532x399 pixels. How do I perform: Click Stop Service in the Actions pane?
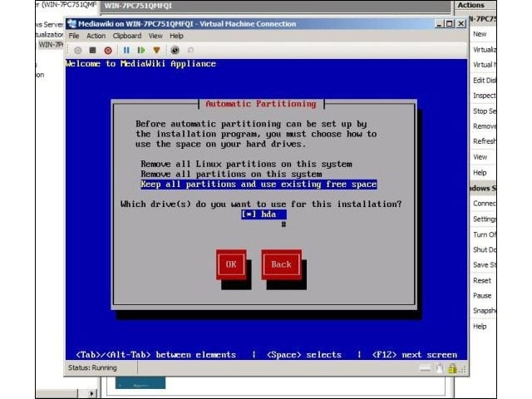tap(484, 111)
